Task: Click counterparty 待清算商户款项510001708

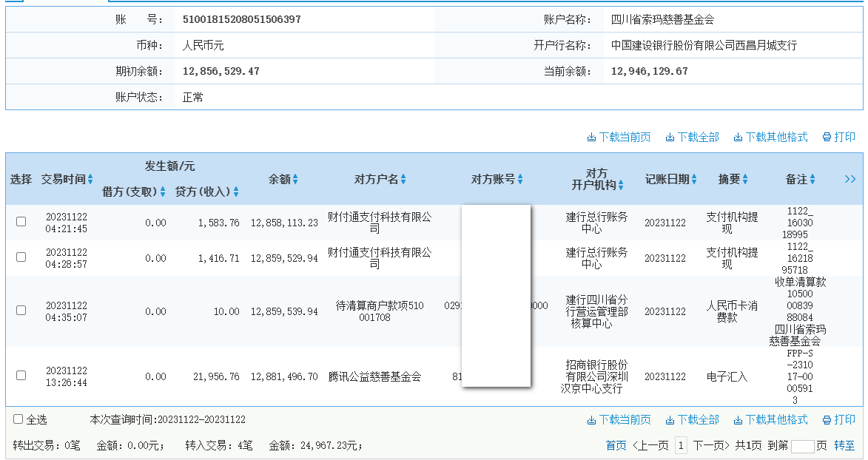Action: 379,311
